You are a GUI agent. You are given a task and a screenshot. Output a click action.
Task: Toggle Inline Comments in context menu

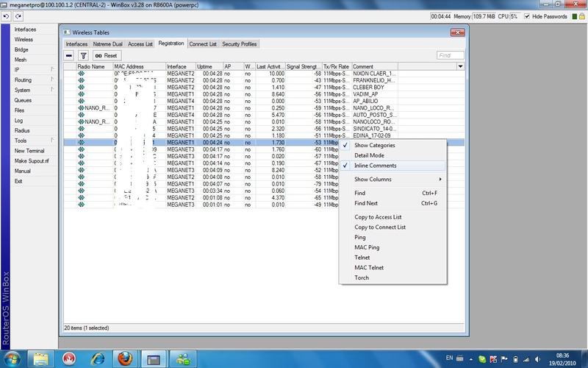(x=375, y=166)
